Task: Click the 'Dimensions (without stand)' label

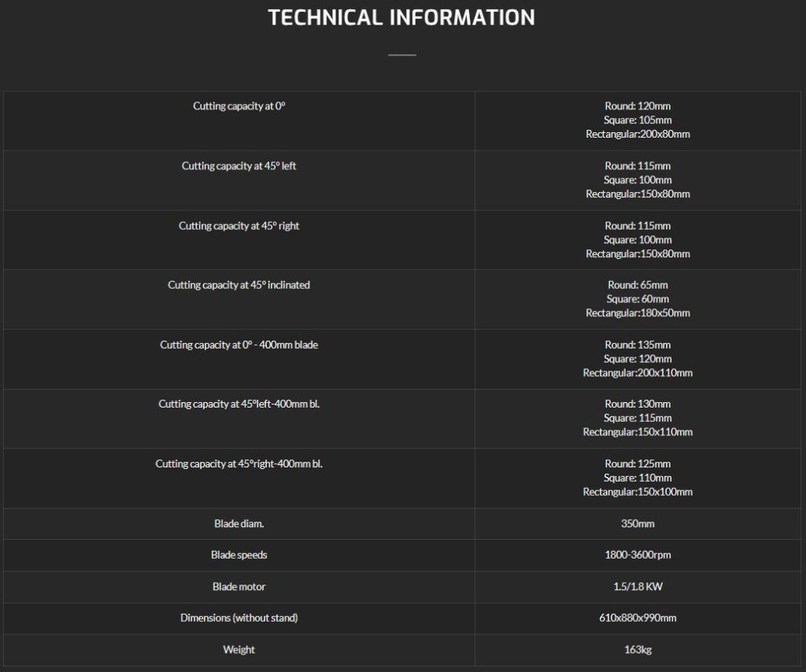Action: pyautogui.click(x=239, y=618)
